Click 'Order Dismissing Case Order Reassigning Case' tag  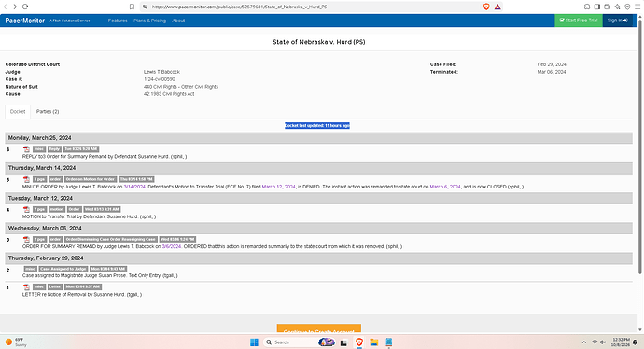pos(111,240)
